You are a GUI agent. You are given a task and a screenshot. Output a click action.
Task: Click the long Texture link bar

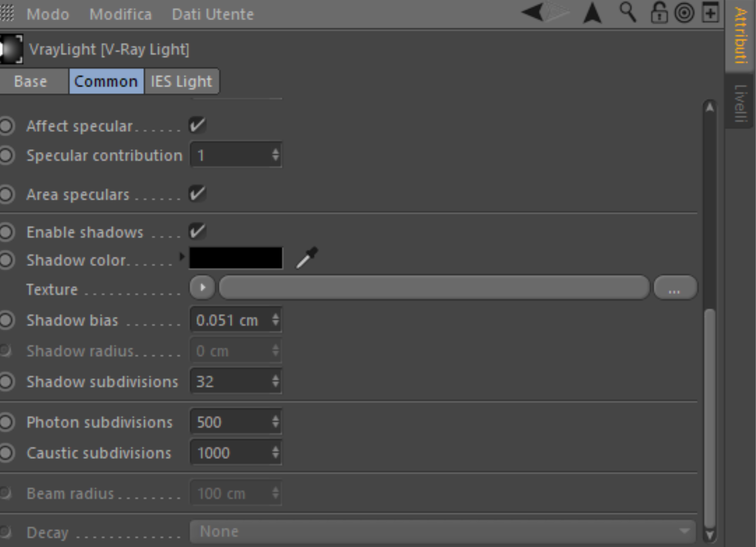[434, 288]
